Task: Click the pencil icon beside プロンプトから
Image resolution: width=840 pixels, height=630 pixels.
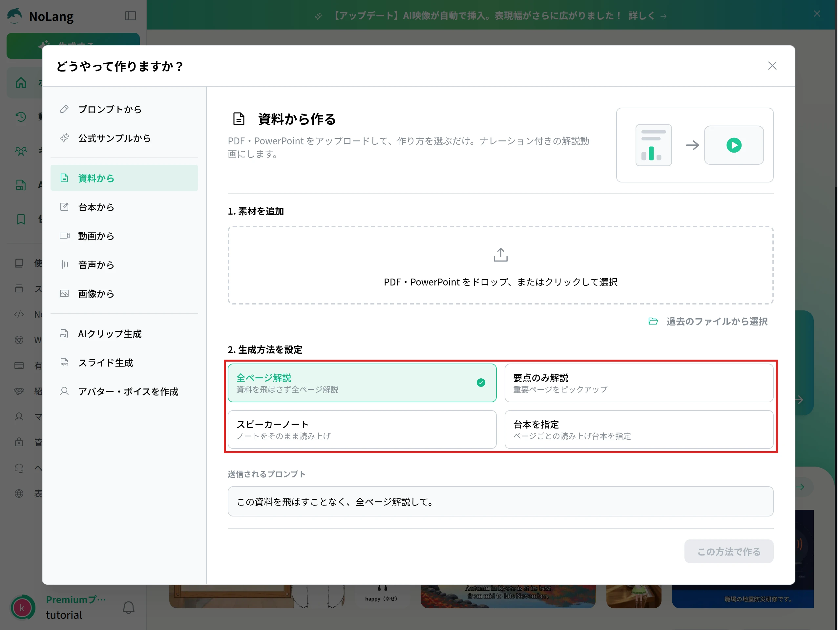Action: pos(65,109)
